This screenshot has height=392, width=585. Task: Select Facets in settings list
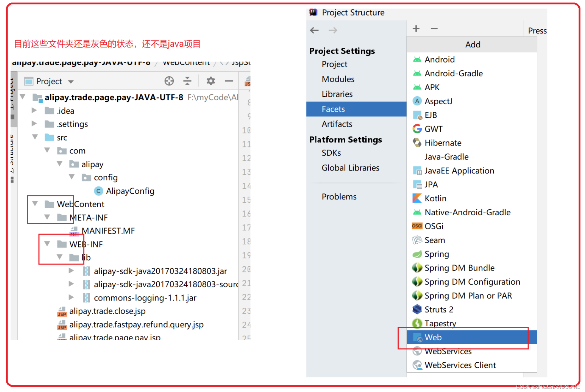356,109
